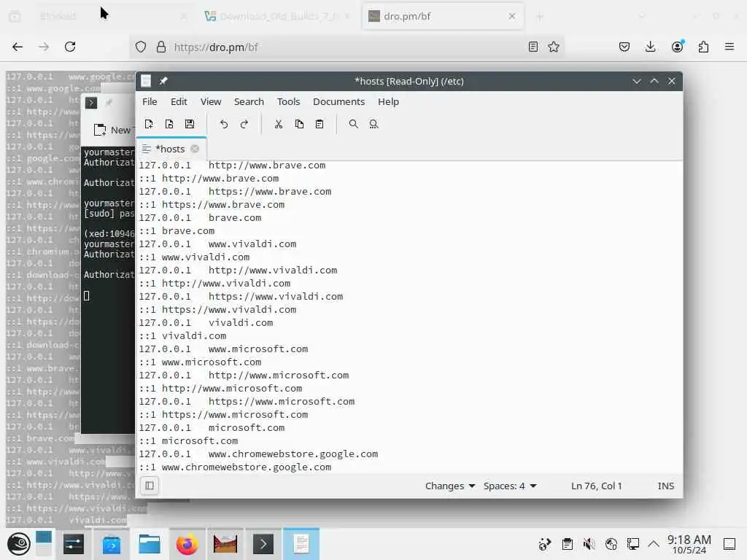Expand the Changes highlighting mode dropdown

pyautogui.click(x=449, y=486)
